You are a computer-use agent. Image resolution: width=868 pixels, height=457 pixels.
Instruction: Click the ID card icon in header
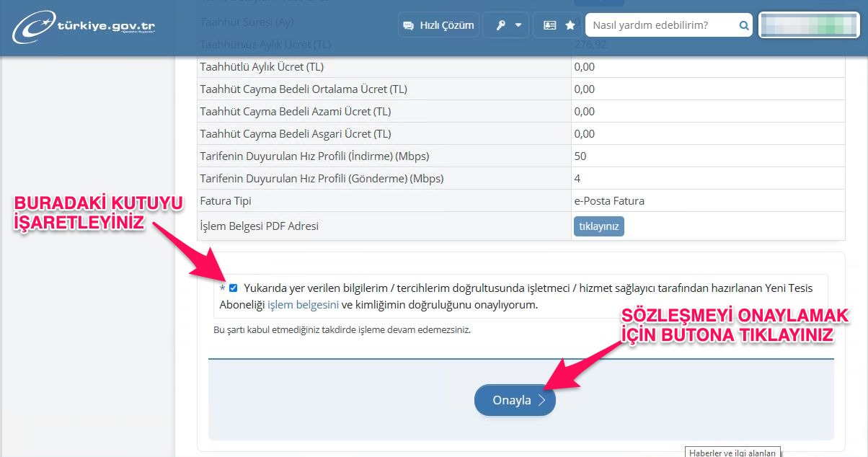tap(550, 25)
